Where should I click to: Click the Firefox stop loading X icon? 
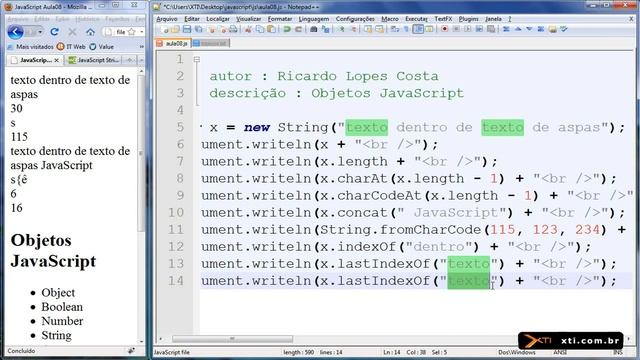point(72,31)
